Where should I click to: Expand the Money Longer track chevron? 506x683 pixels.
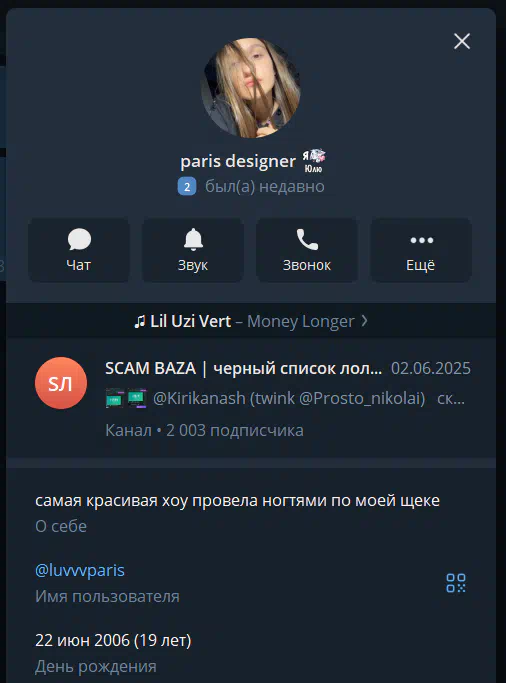coord(364,321)
